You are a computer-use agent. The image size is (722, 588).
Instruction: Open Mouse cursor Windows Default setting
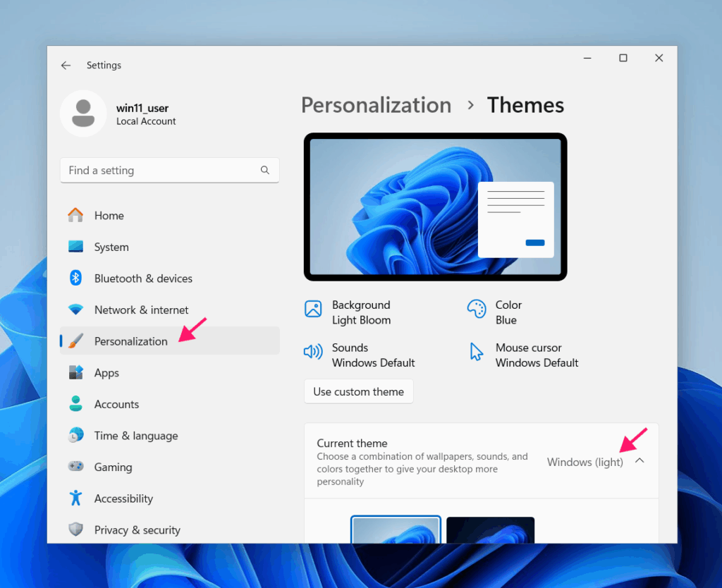tap(524, 355)
